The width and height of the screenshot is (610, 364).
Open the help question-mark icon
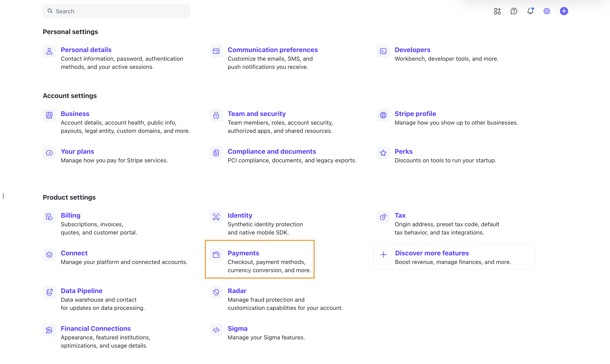(514, 11)
